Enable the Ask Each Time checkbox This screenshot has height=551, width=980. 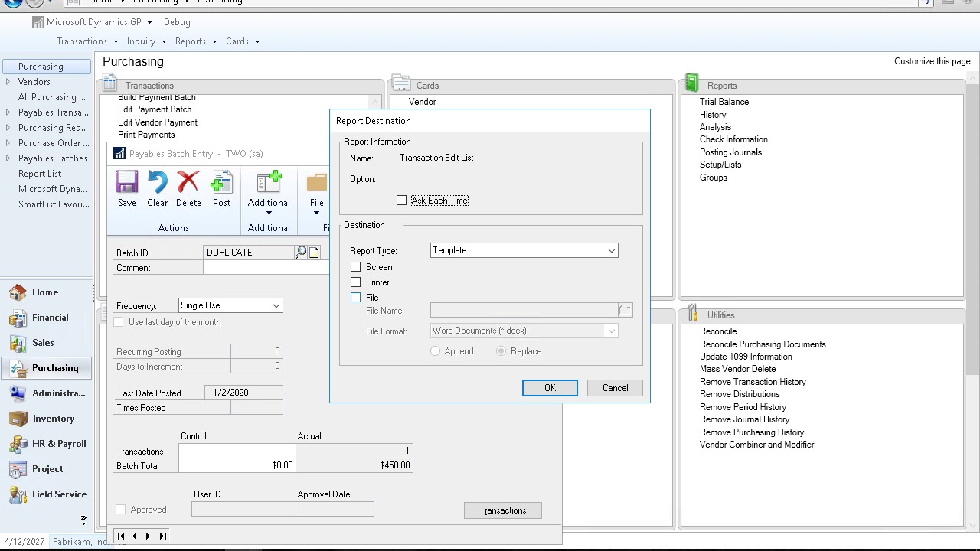401,201
